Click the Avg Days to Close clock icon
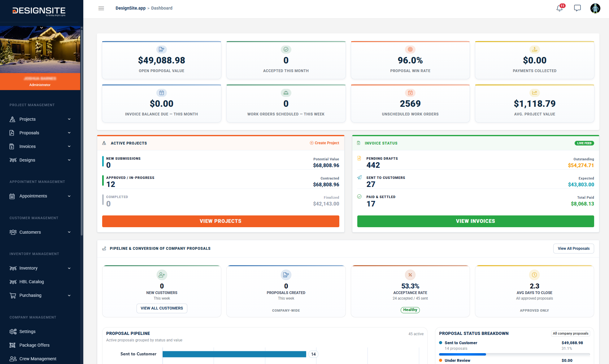609x364 pixels. (534, 275)
